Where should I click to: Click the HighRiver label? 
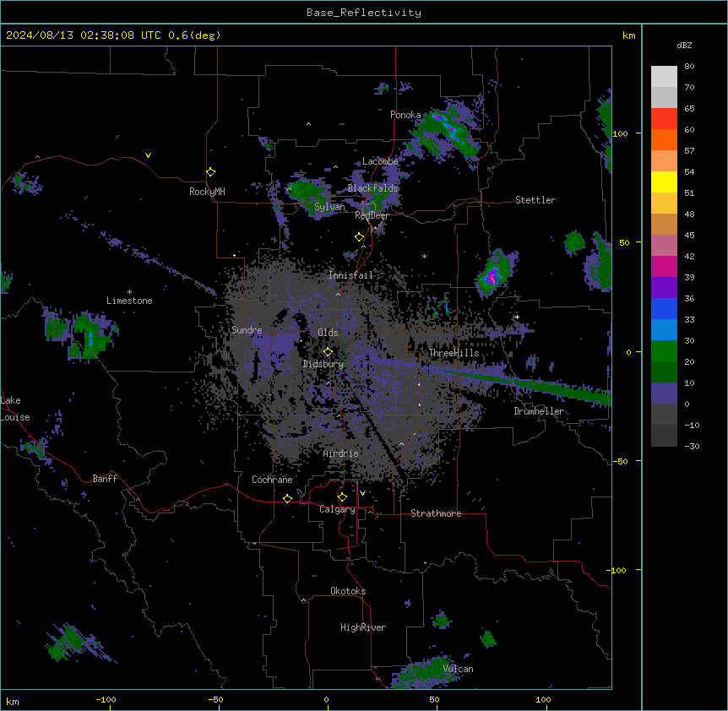363,627
